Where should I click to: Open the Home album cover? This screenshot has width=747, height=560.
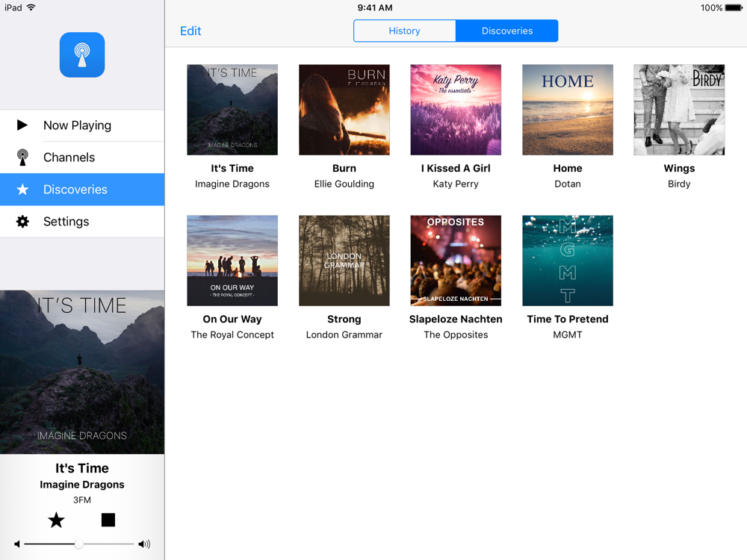568,110
